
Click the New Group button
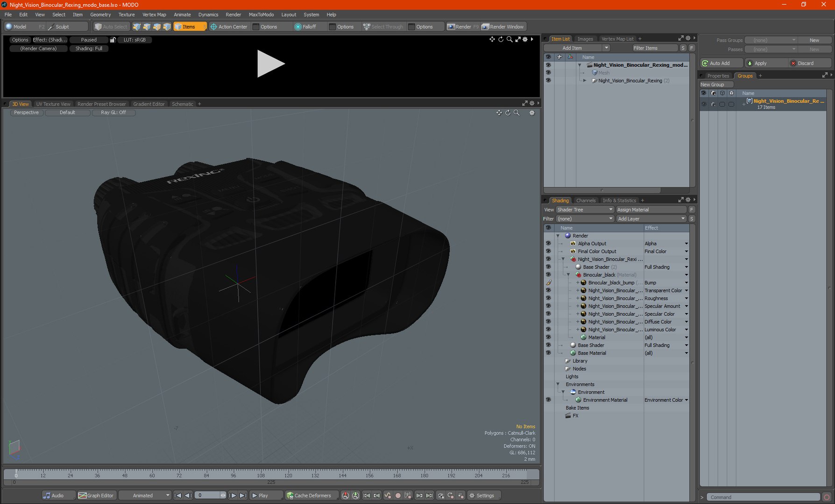pos(716,84)
